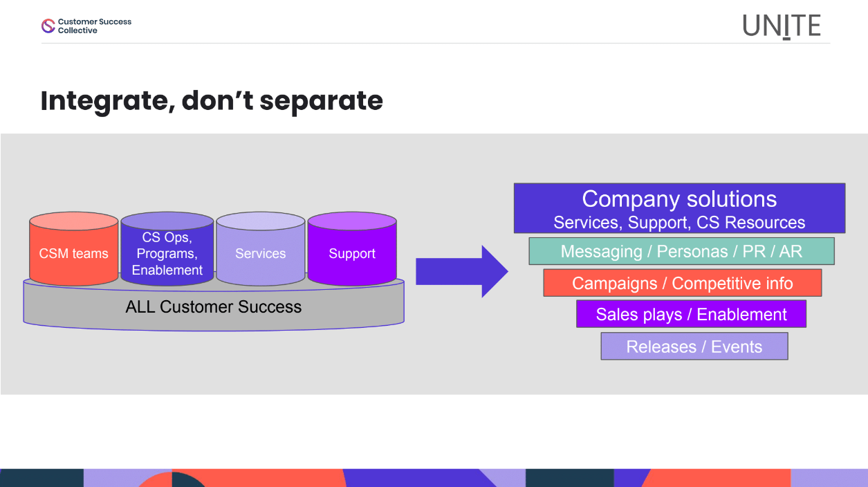Select the bright purple Support cylinder
868x487 pixels.
click(352, 253)
